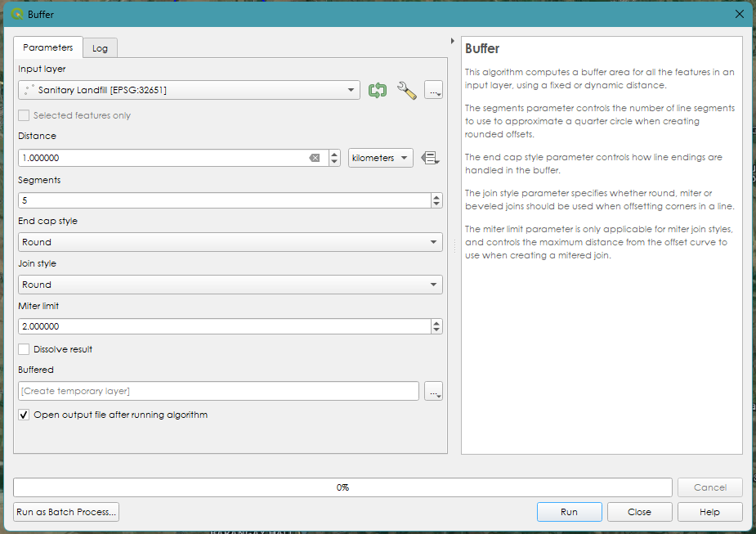This screenshot has height=534, width=756.
Task: Switch to the Log tab
Action: [100, 48]
